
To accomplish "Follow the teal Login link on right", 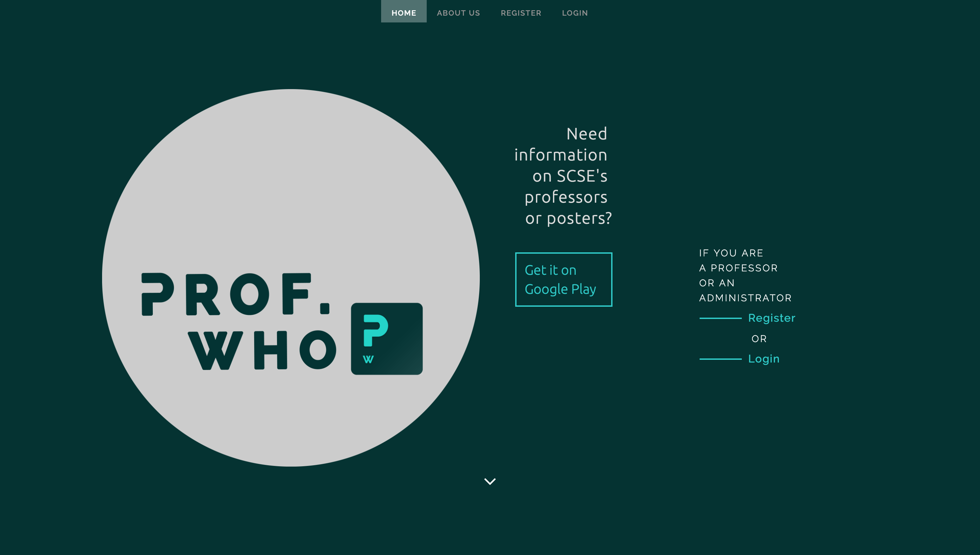I will pyautogui.click(x=763, y=359).
